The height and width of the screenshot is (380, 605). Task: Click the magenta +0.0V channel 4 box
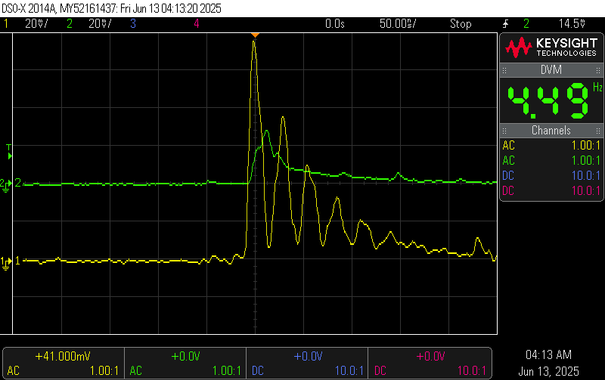tap(430, 363)
